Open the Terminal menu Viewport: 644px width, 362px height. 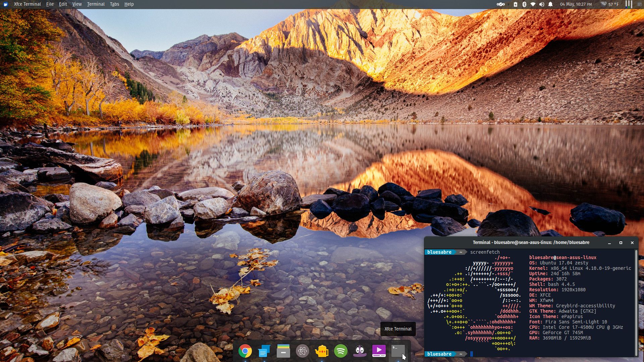[x=96, y=4]
